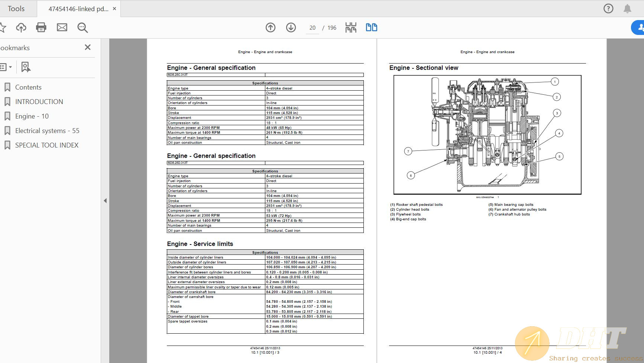Go to previous page arrow

click(x=271, y=27)
